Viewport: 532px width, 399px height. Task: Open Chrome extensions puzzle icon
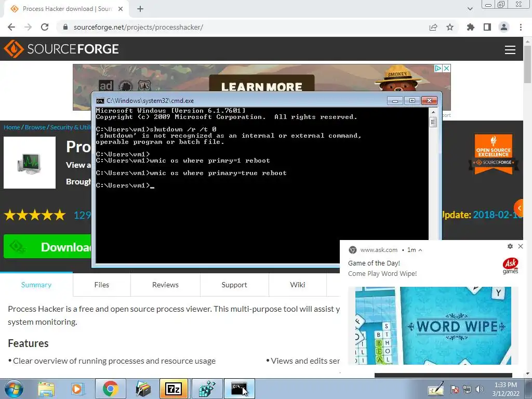[x=471, y=27]
